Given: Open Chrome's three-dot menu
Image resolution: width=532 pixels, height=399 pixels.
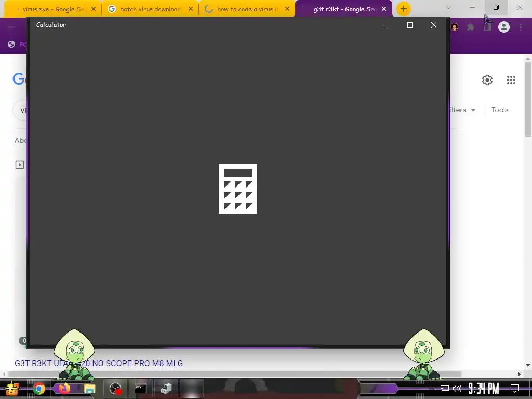Looking at the screenshot, I should 521,27.
